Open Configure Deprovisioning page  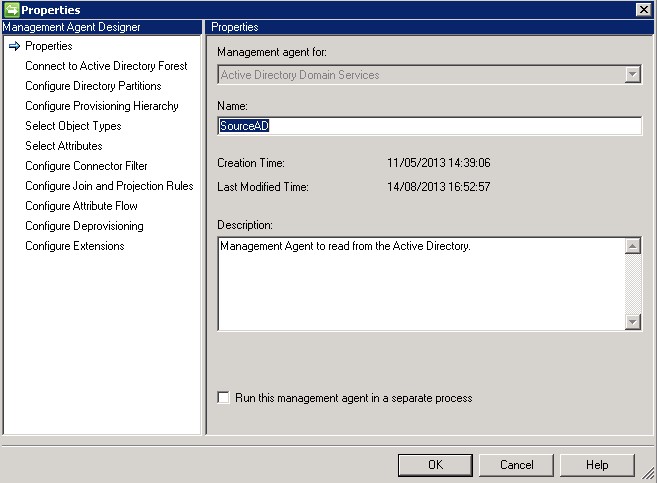pyautogui.click(x=84, y=226)
